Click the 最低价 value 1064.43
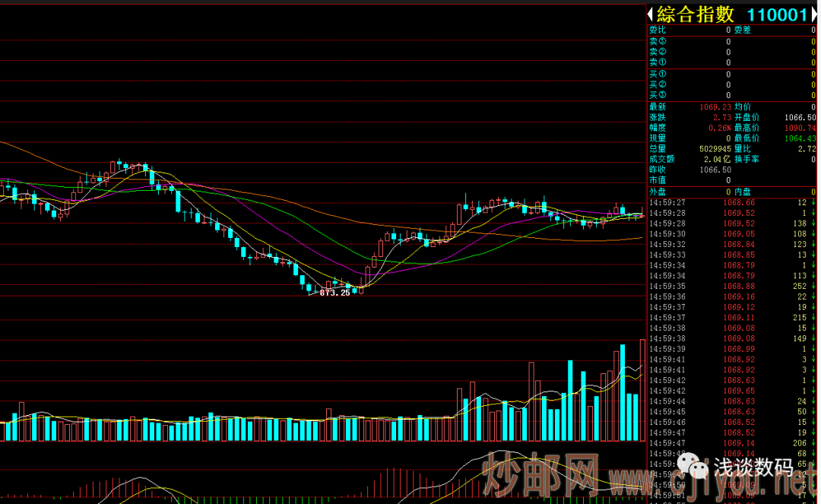The width and height of the screenshot is (821, 504). pyautogui.click(x=800, y=139)
